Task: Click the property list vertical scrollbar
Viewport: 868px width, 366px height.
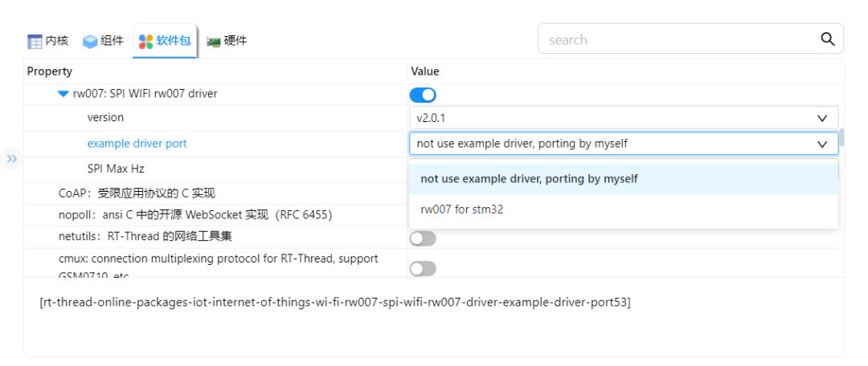Action: [x=841, y=136]
